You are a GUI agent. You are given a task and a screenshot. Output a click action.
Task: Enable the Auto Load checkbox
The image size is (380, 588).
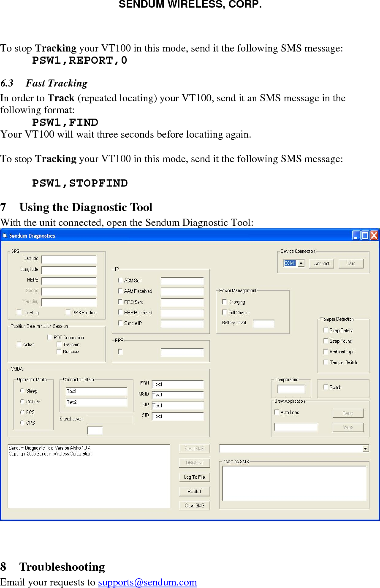(x=277, y=412)
